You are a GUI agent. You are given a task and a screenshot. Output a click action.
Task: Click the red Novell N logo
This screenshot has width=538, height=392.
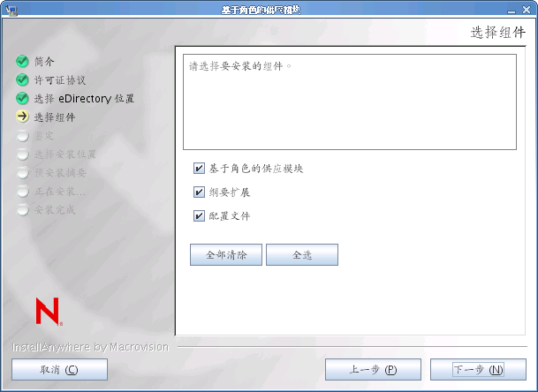click(x=49, y=311)
